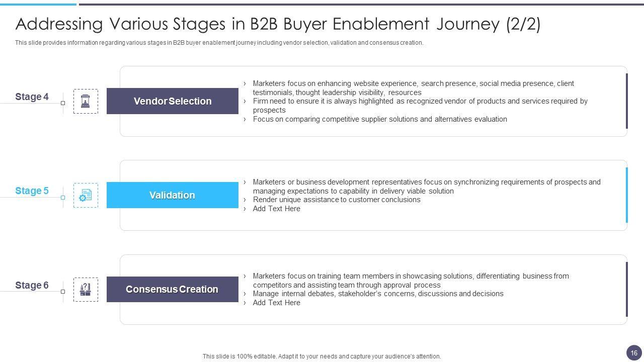Click the slide title about B2B Buyer Enablement

pos(278,24)
